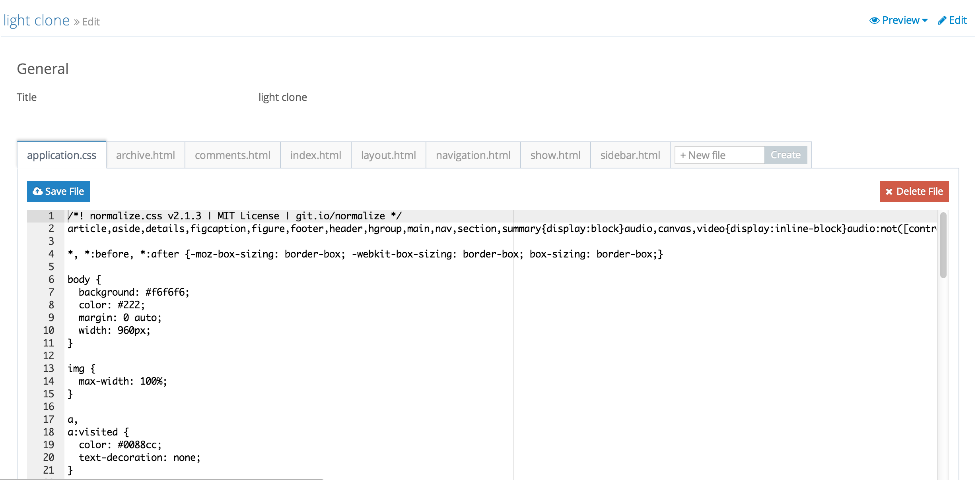Click the red x icon on Delete File
This screenshot has height=480, width=980.
pyautogui.click(x=890, y=191)
